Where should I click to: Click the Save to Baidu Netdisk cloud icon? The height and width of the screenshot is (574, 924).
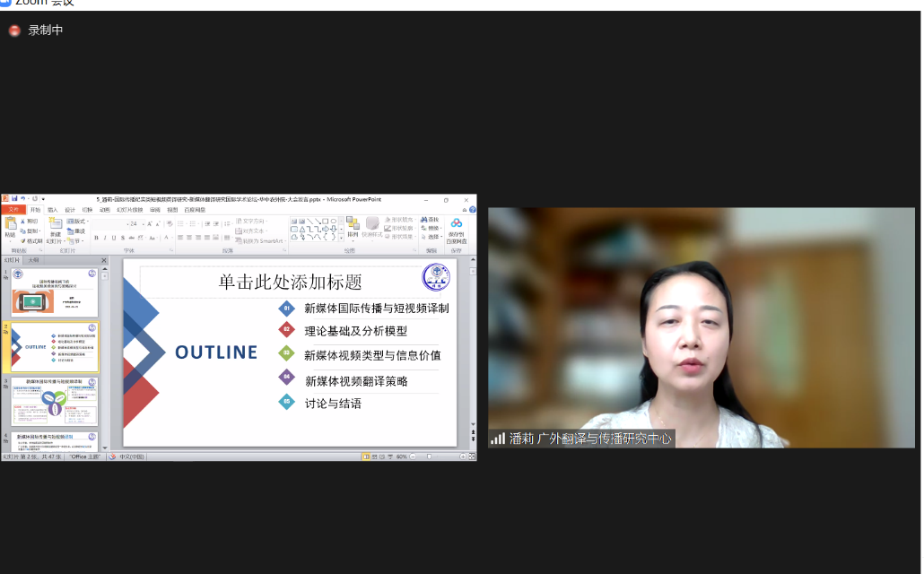[457, 225]
